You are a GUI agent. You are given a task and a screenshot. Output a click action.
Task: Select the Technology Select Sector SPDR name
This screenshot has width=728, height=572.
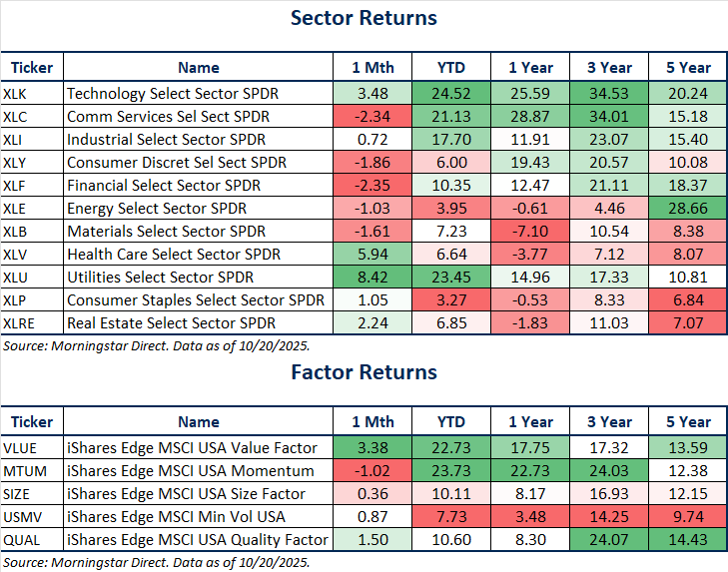(173, 95)
